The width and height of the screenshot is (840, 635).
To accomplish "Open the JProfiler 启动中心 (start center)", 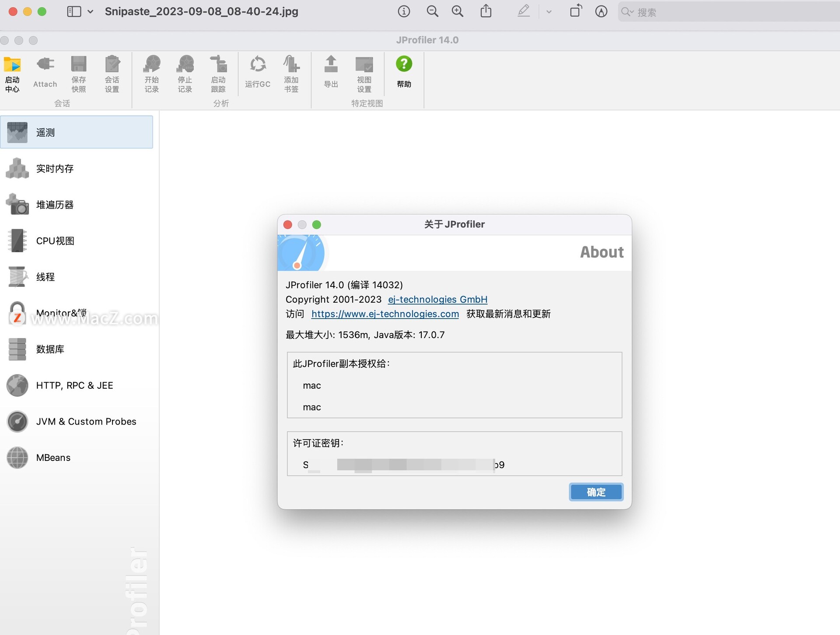I will 12,73.
